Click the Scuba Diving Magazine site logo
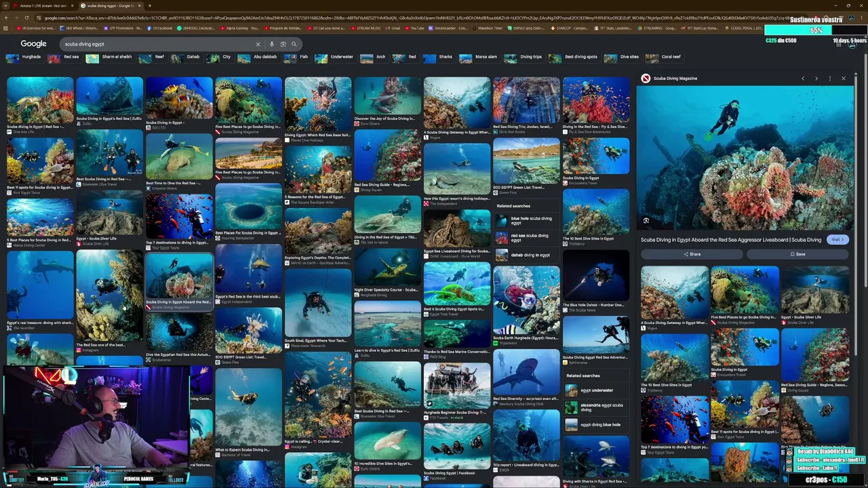This screenshot has height=488, width=868. pyautogui.click(x=646, y=79)
